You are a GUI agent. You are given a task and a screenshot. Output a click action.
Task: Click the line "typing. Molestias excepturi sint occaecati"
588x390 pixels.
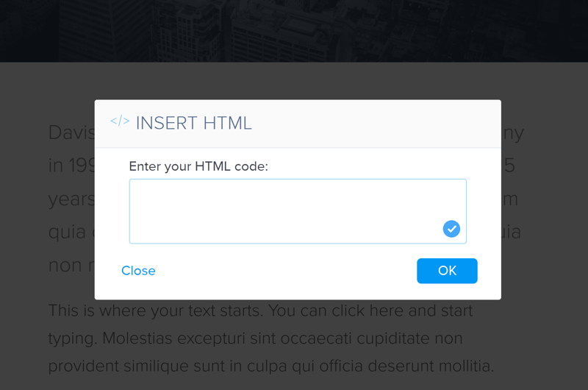(255, 338)
